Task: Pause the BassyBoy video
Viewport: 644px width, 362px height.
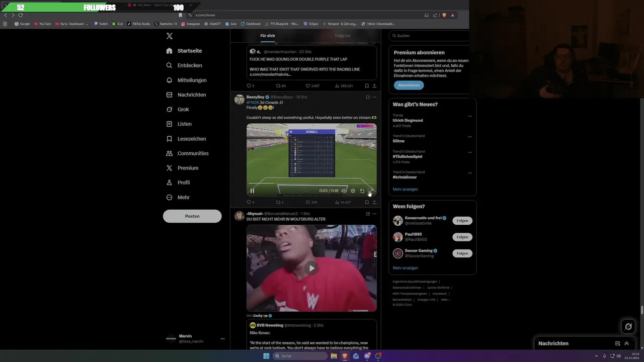Action: pyautogui.click(x=252, y=191)
